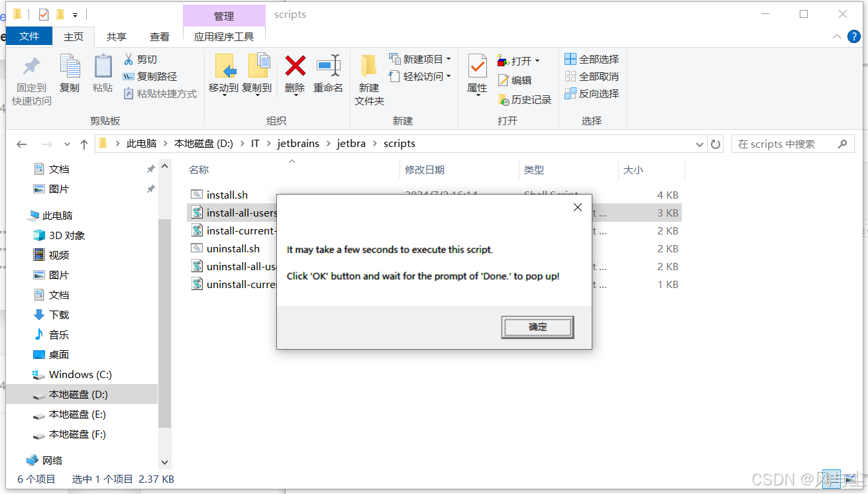This screenshot has height=494, width=868.
Task: Switch to the View (查看) ribbon tab
Action: tap(160, 37)
